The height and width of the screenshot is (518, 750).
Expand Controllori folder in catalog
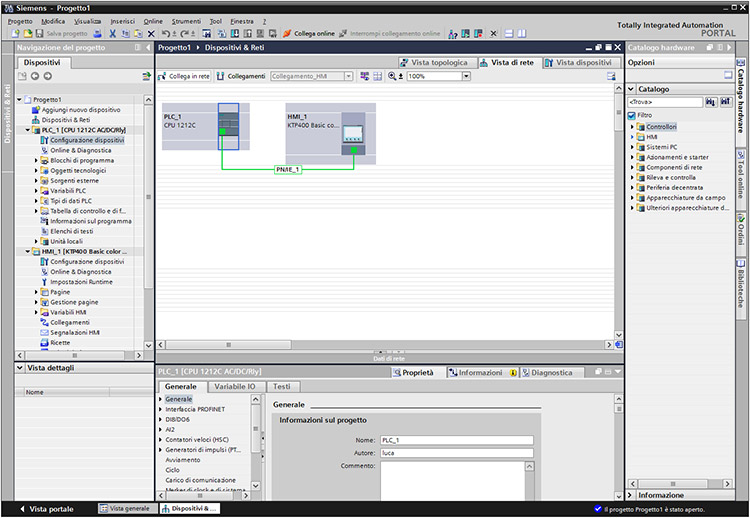pos(632,127)
